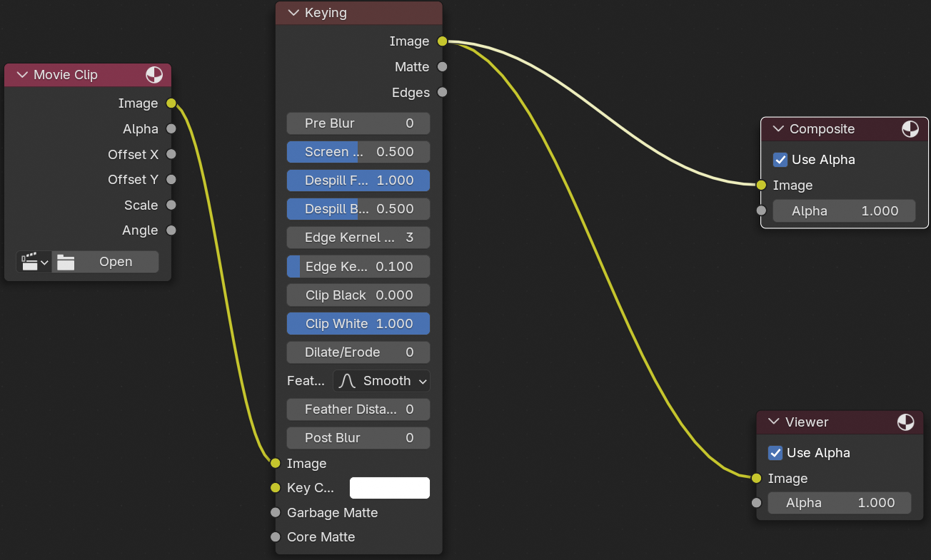
Task: Click the Composite node preview sphere icon
Action: coord(910,129)
